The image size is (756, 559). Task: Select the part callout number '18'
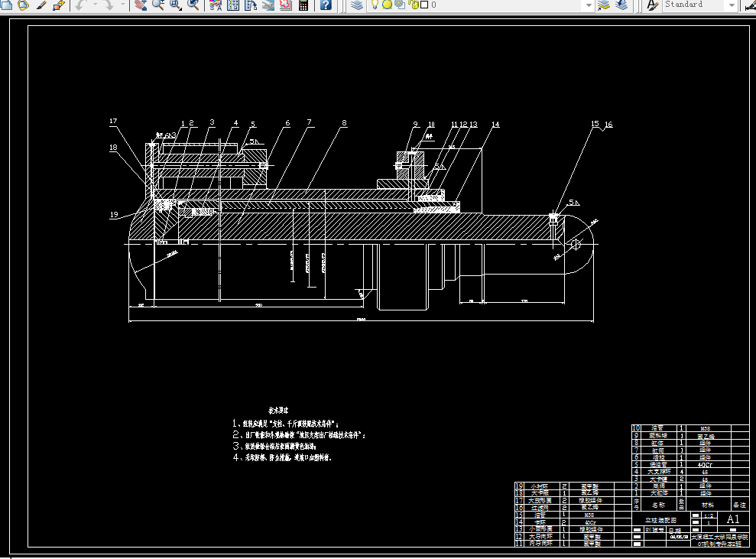click(x=113, y=148)
